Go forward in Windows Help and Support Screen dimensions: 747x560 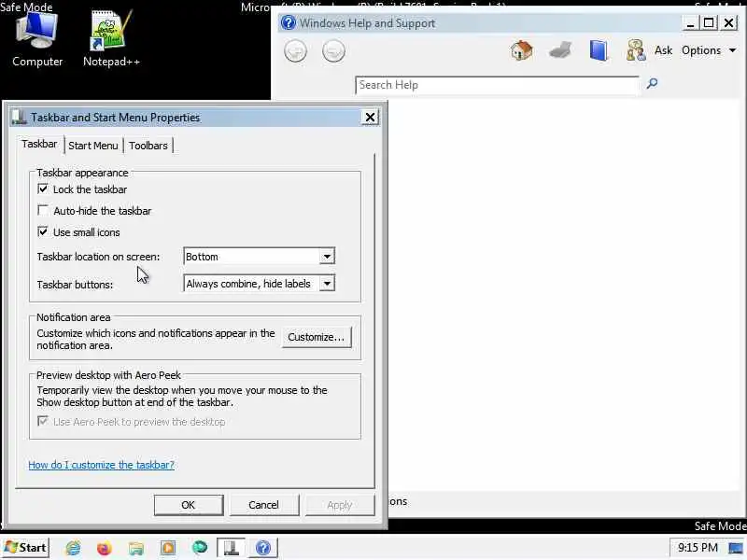[x=333, y=51]
